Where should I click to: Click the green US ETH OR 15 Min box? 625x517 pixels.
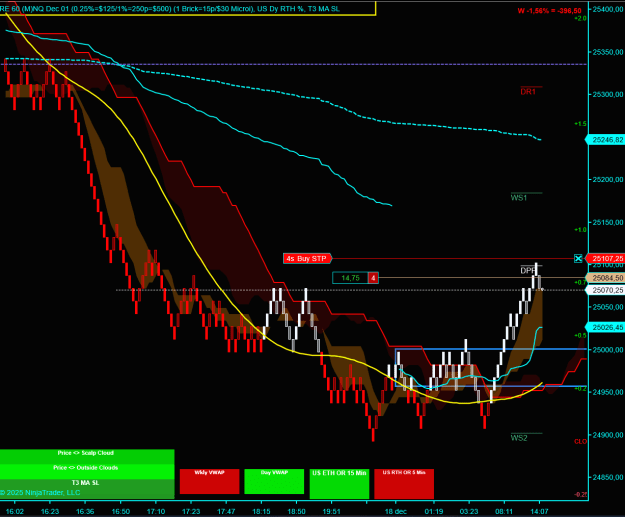[339, 484]
